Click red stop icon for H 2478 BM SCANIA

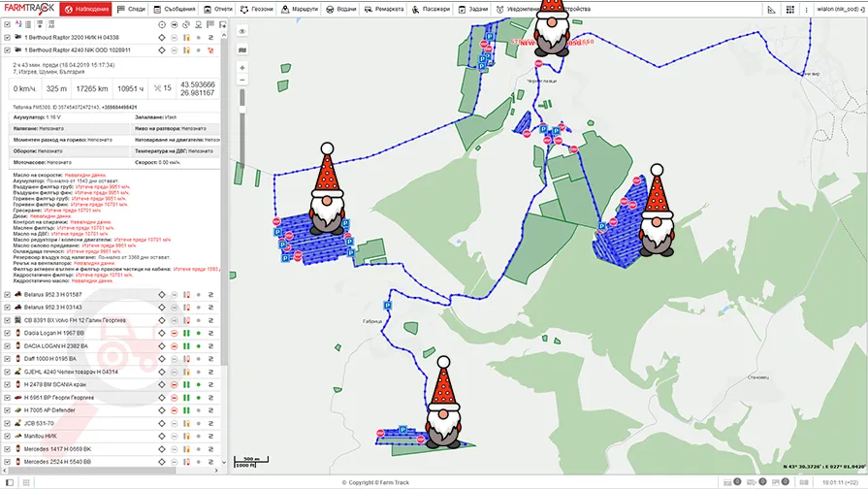coord(175,384)
